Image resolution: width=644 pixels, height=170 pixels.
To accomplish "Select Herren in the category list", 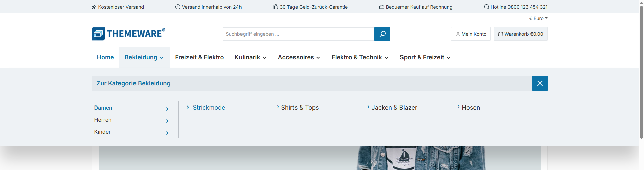I will click(x=103, y=120).
